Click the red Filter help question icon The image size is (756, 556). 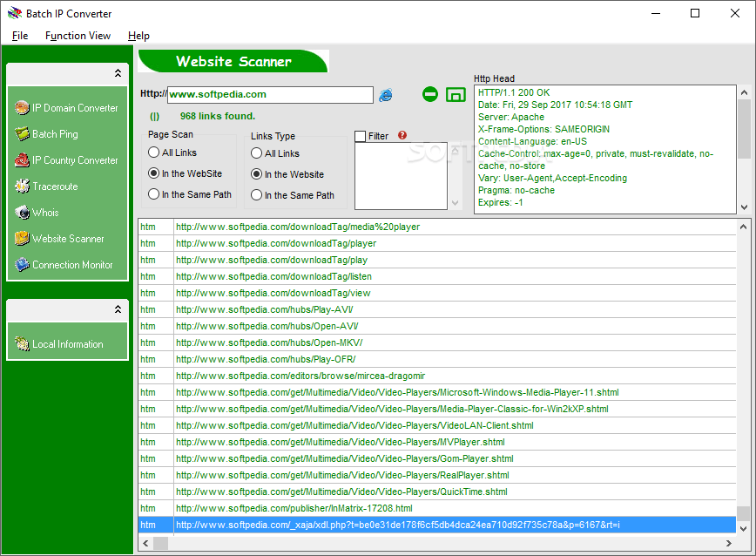click(402, 135)
